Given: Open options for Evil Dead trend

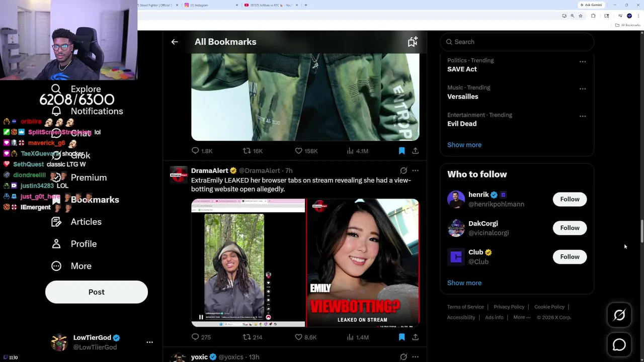Looking at the screenshot, I should 583,116.
